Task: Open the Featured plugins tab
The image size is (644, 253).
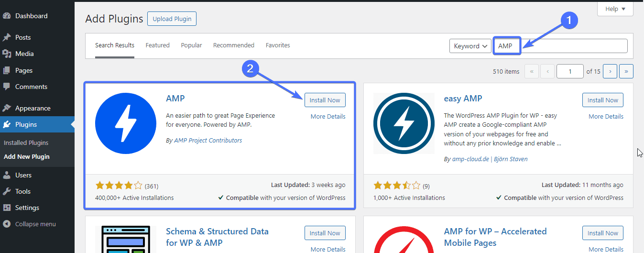Action: click(x=158, y=45)
